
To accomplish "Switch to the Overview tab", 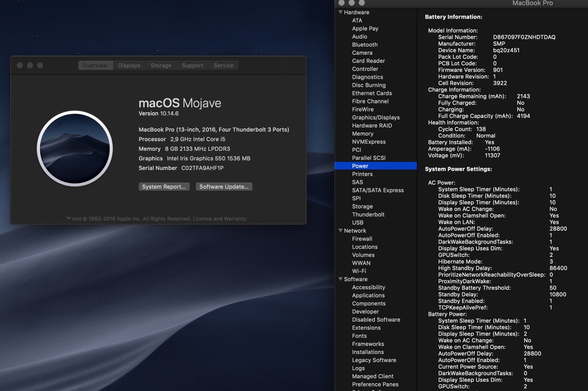I will coord(95,65).
